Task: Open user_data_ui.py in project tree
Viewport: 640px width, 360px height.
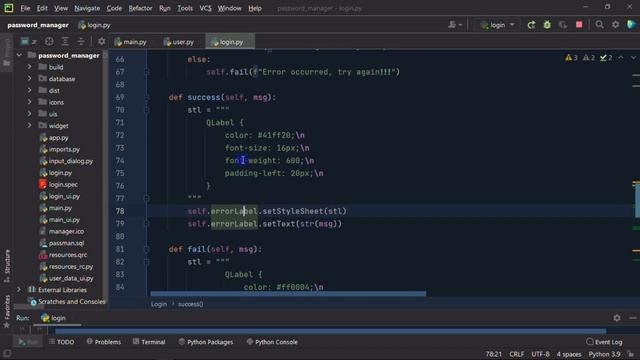Action: point(66,278)
